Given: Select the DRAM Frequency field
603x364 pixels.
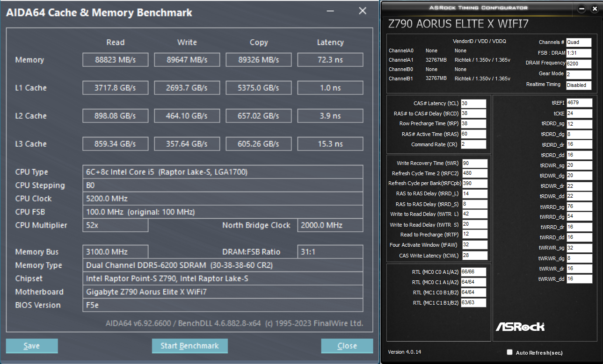Looking at the screenshot, I should coord(578,64).
